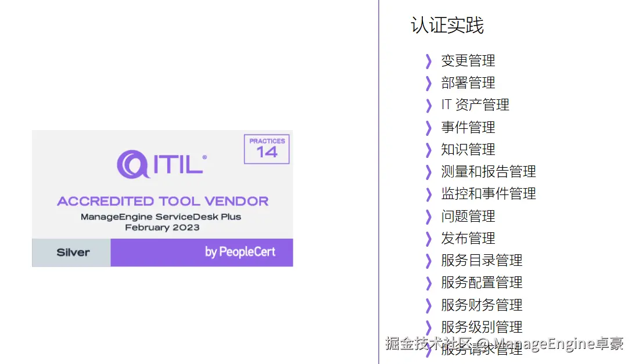Select the 监控和事件管理 list item
The image size is (635, 364).
coord(489,193)
